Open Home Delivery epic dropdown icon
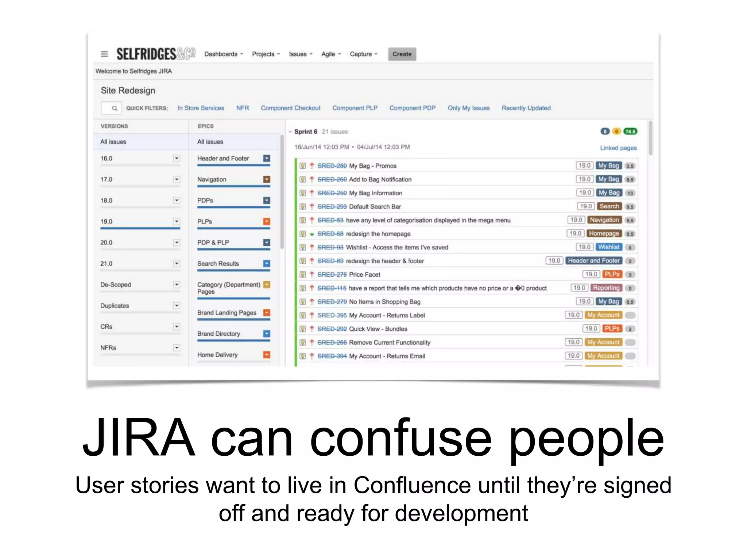 click(267, 354)
